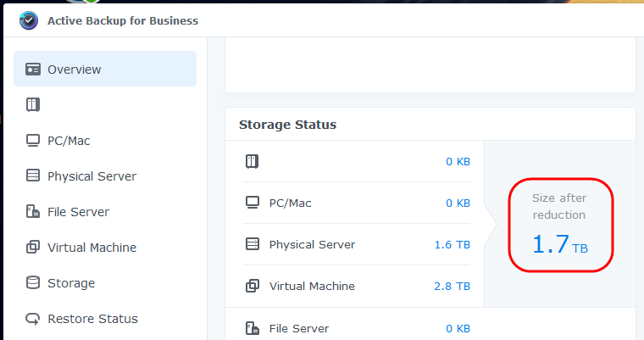Image resolution: width=644 pixels, height=340 pixels.
Task: Click the 1.7 TB size after reduction
Action: click(560, 244)
